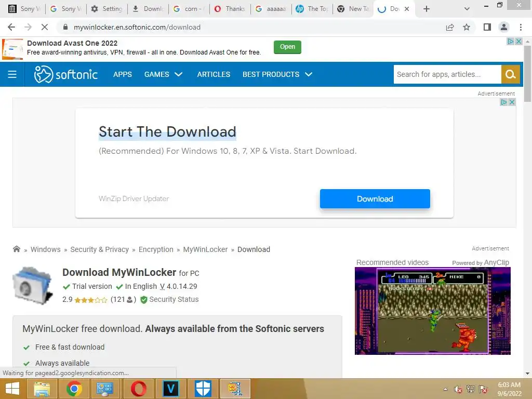Viewport: 532px width, 399px height.
Task: Switch to the corn Google tab
Action: 189,9
